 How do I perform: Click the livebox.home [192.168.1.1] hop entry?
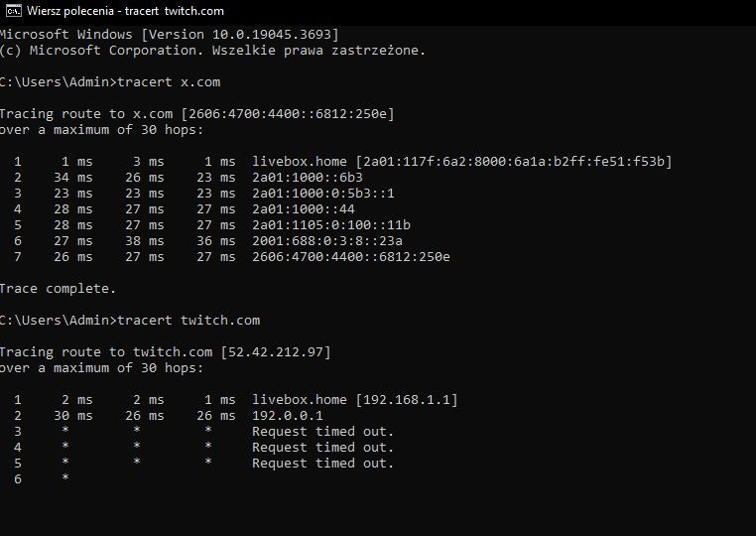[x=355, y=400]
